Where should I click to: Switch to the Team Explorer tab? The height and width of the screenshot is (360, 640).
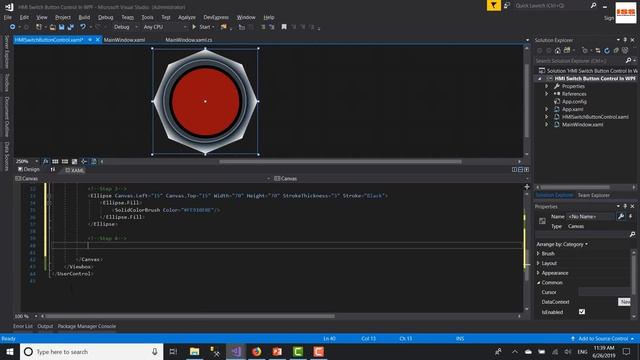tap(593, 196)
